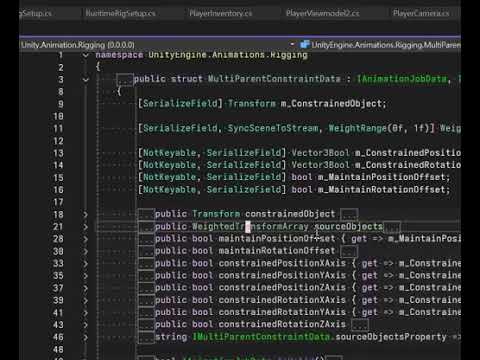Select the PlayerViewmodel2.cs tab
This screenshot has height=360, width=480.
[x=323, y=13]
